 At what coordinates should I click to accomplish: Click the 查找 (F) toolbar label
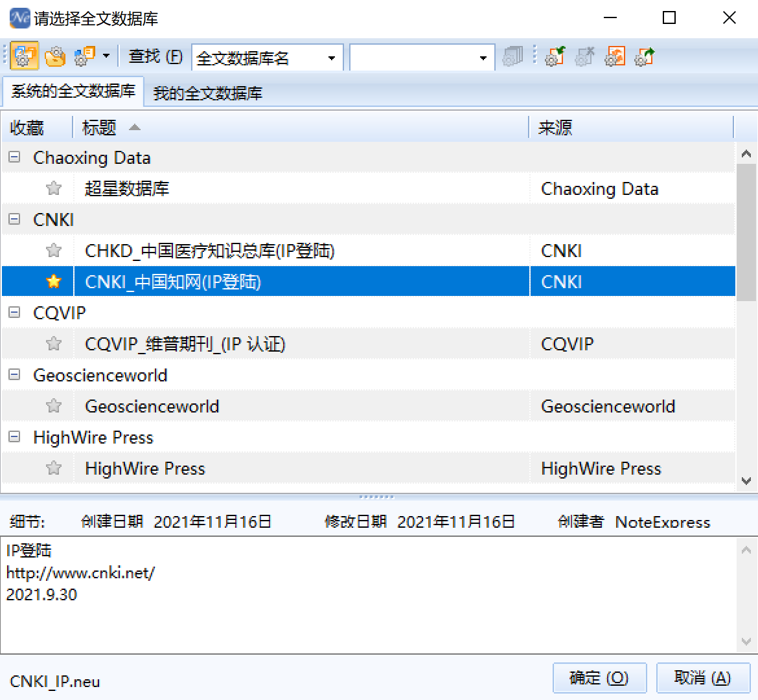click(x=155, y=57)
